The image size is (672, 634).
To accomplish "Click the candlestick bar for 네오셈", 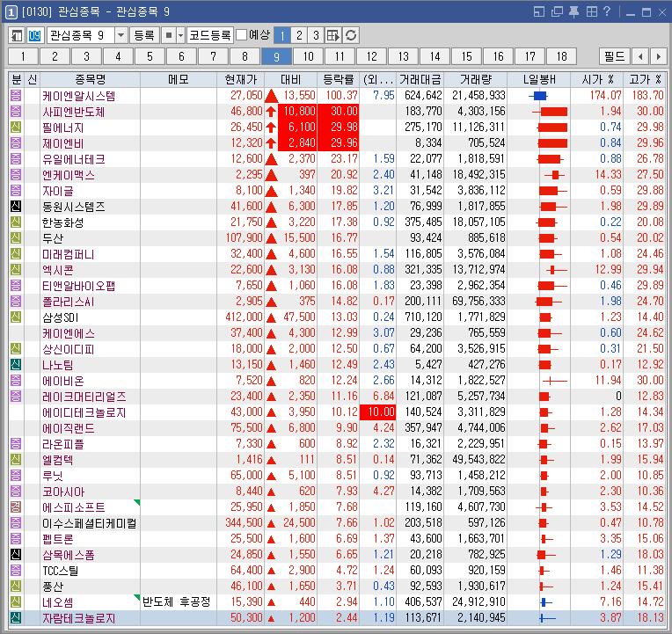I will pyautogui.click(x=545, y=602).
